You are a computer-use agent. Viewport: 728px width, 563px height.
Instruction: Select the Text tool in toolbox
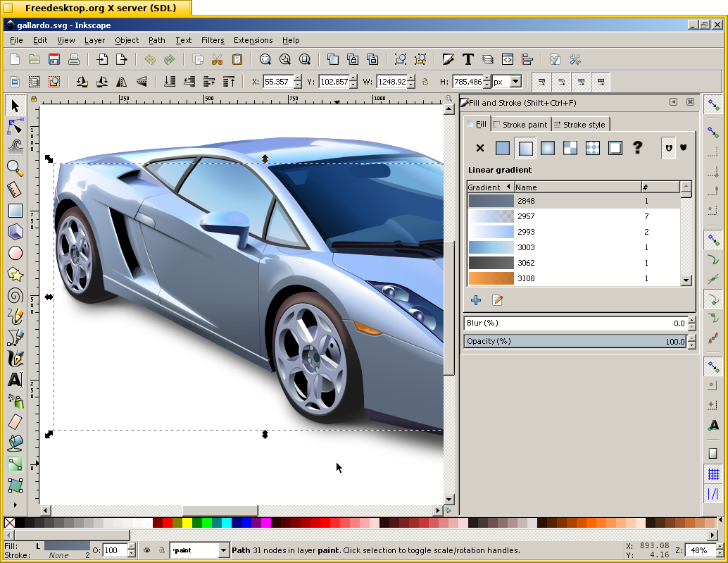[x=15, y=380]
